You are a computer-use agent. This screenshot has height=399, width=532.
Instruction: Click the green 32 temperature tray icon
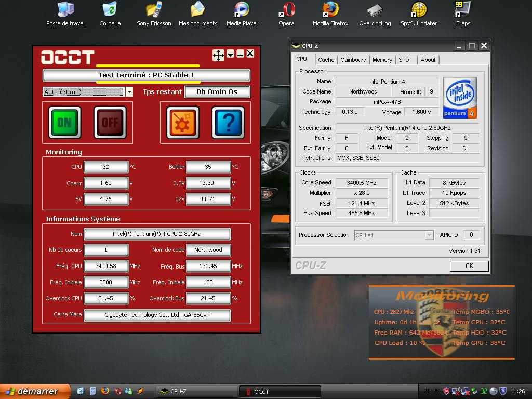click(484, 391)
